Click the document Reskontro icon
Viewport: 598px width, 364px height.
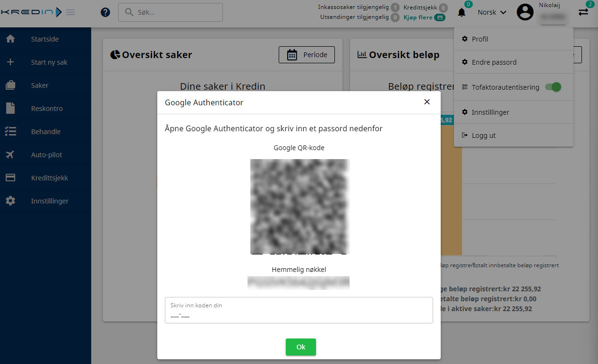(10, 109)
